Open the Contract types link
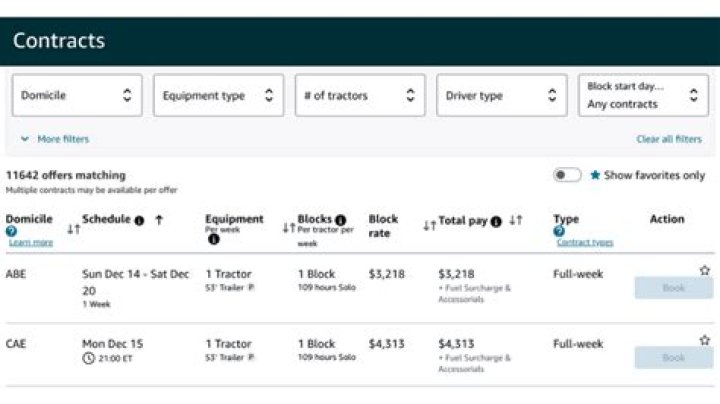This screenshot has width=720, height=404. coord(584,242)
